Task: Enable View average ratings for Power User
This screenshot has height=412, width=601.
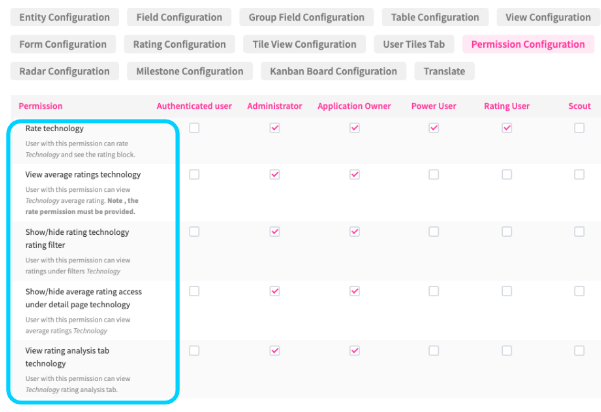Action: point(434,174)
